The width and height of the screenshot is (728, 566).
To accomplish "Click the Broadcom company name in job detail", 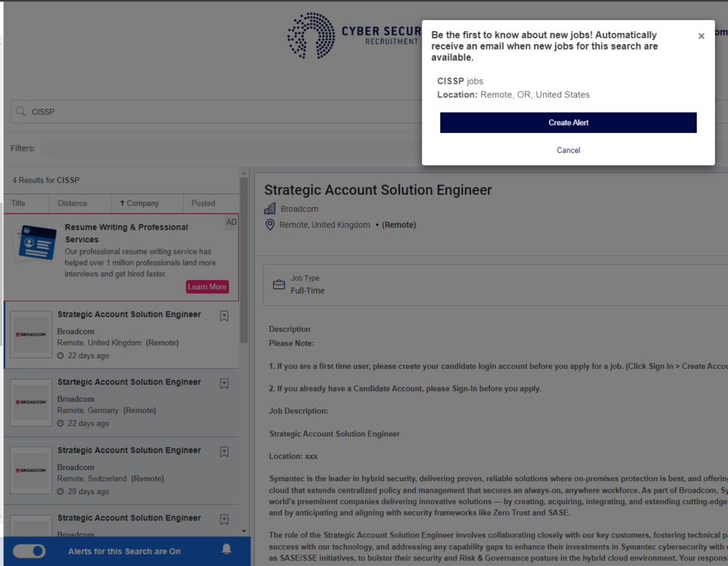I will [299, 209].
